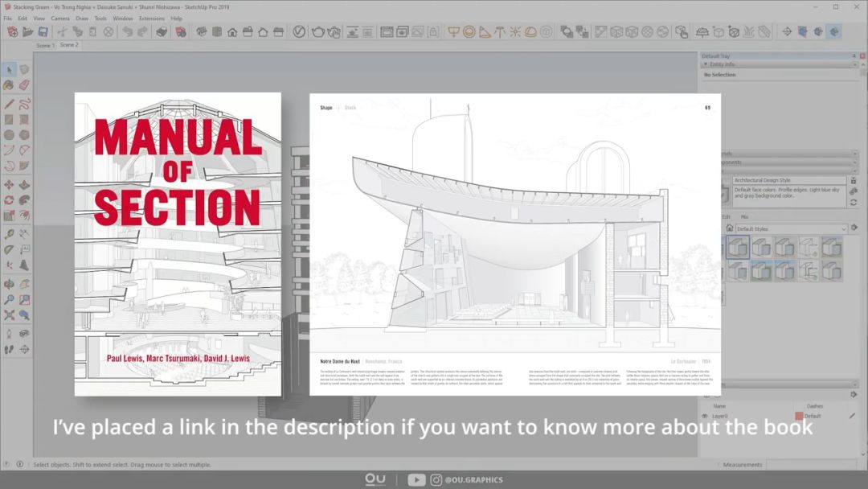
Task: Expand the Components panel arrow
Action: pyautogui.click(x=855, y=162)
